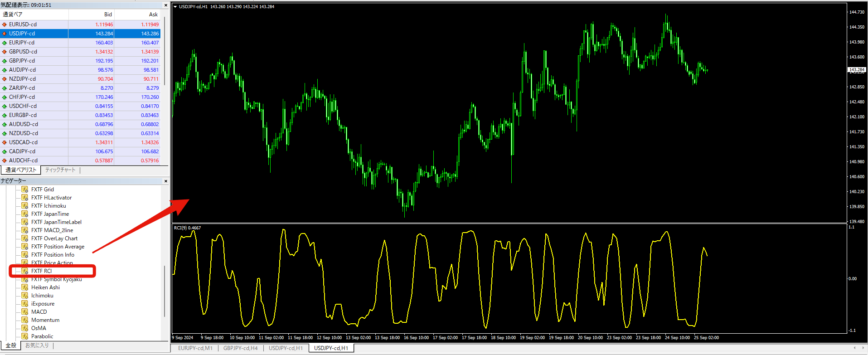Click the FXTF Grid indicator icon
This screenshot has width=868, height=355.
pyautogui.click(x=25, y=190)
